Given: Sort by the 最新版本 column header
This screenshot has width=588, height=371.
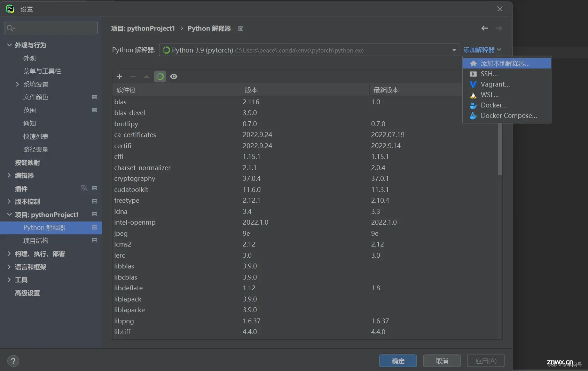Looking at the screenshot, I should coord(416,90).
